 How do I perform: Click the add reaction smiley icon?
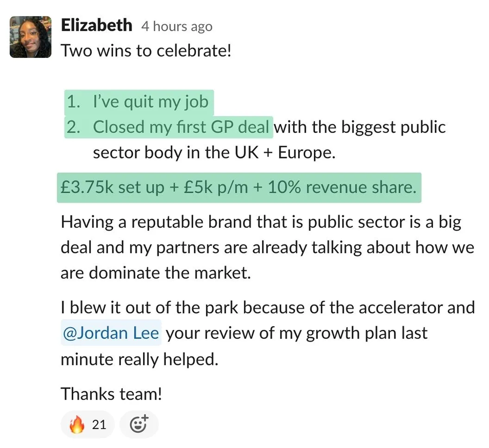(x=139, y=424)
